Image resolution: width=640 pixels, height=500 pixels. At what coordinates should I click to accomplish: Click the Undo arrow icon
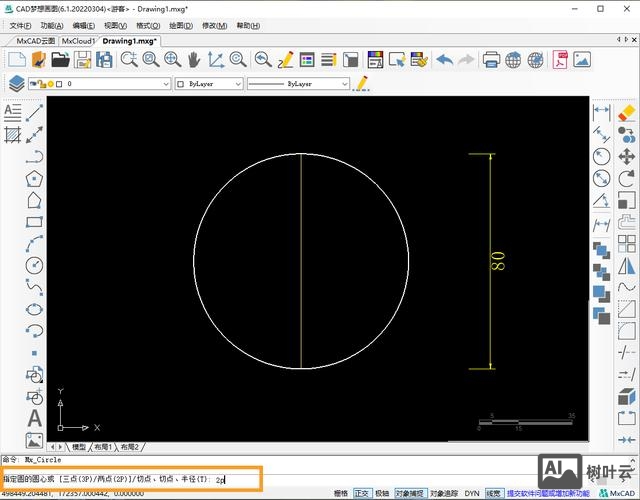coord(444,60)
